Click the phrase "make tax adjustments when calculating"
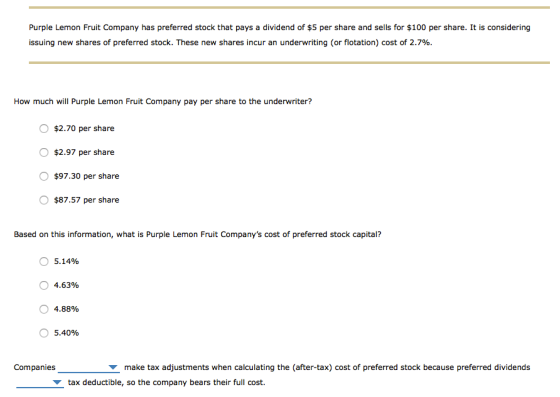 coord(207,367)
